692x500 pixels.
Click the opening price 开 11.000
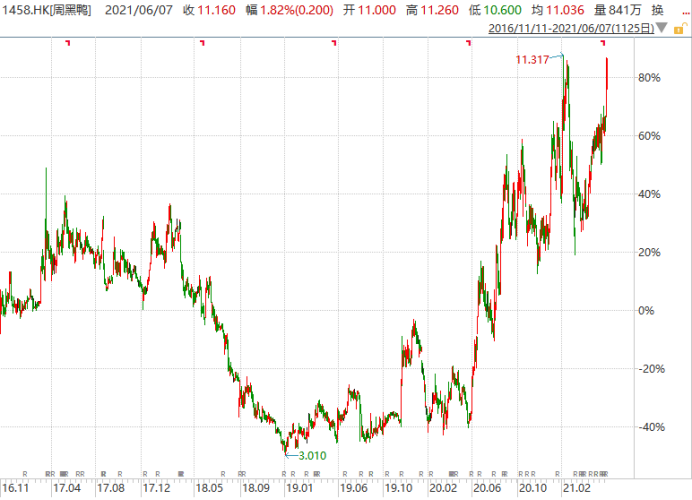coord(369,10)
